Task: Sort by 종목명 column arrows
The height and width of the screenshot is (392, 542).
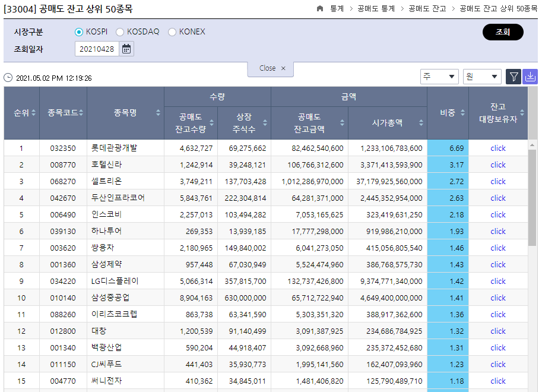Action: tap(158, 112)
